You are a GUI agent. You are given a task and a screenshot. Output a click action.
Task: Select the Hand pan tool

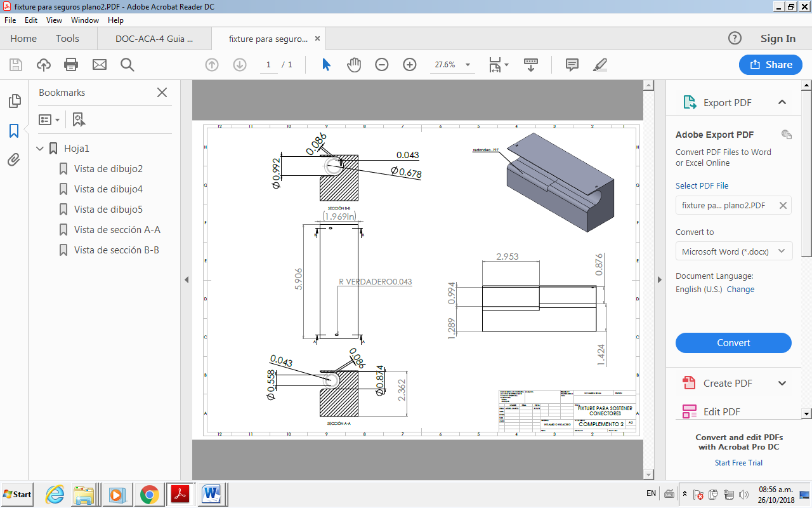pos(353,64)
